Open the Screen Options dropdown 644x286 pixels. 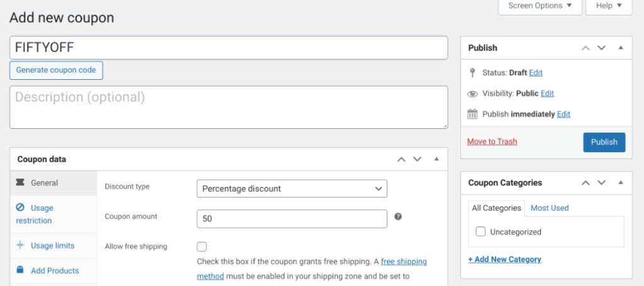pos(540,6)
